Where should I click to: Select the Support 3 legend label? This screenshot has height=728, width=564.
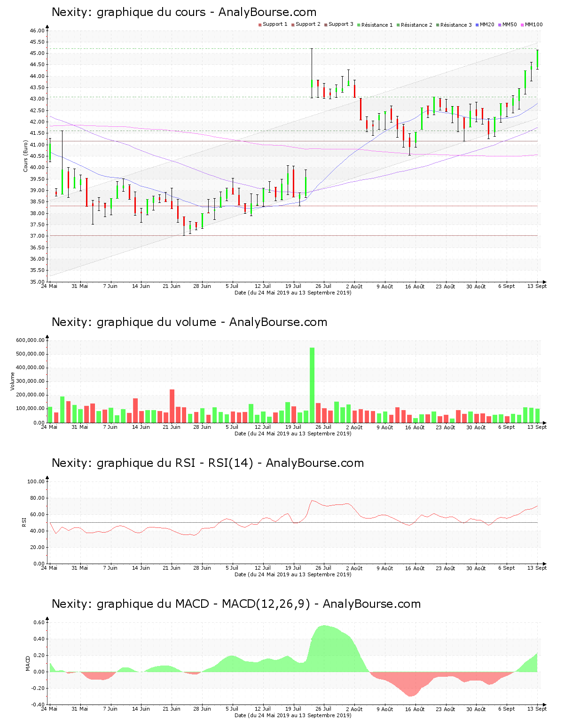pyautogui.click(x=341, y=24)
